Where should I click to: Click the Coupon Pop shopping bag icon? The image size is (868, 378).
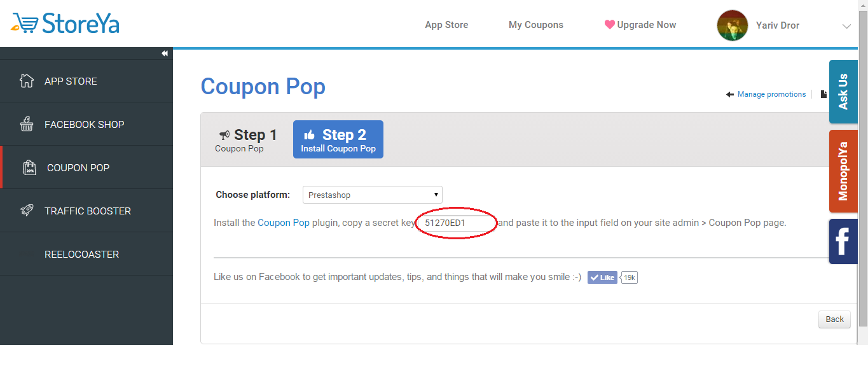[29, 167]
